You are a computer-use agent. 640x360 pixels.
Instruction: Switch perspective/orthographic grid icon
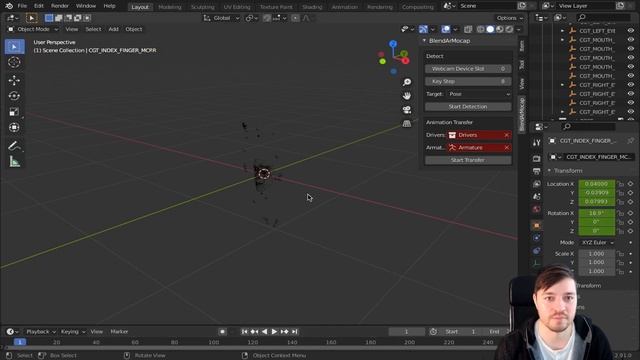(x=407, y=123)
